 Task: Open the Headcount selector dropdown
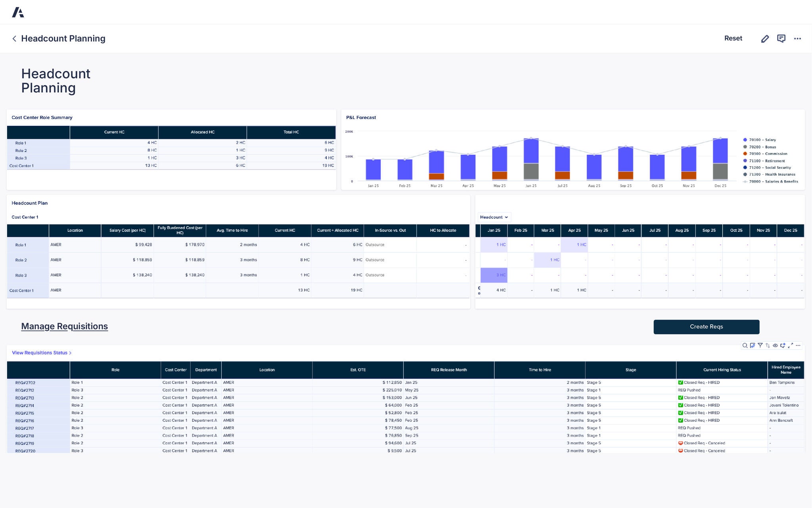[493, 217]
